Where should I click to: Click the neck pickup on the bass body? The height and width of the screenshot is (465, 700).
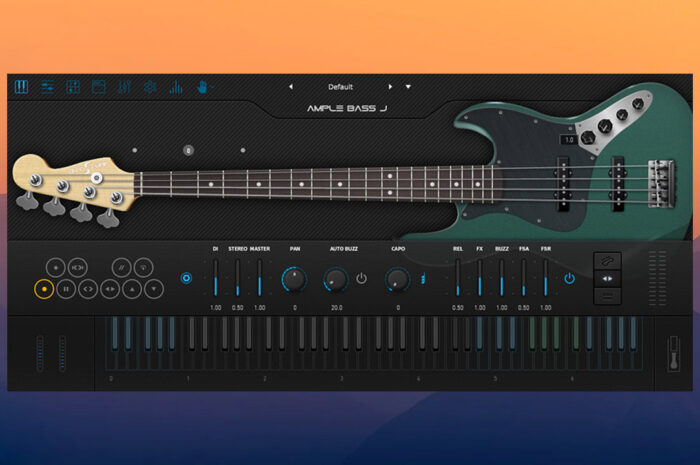(x=563, y=183)
